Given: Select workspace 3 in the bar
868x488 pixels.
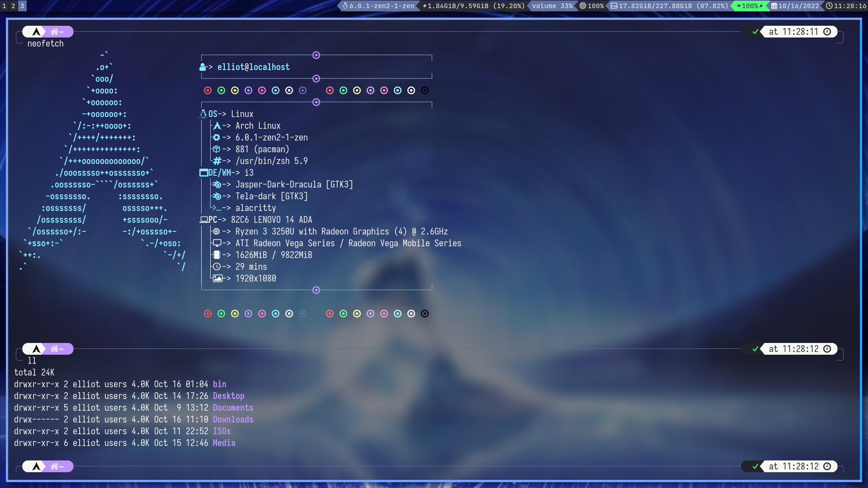Looking at the screenshot, I should pos(22,6).
